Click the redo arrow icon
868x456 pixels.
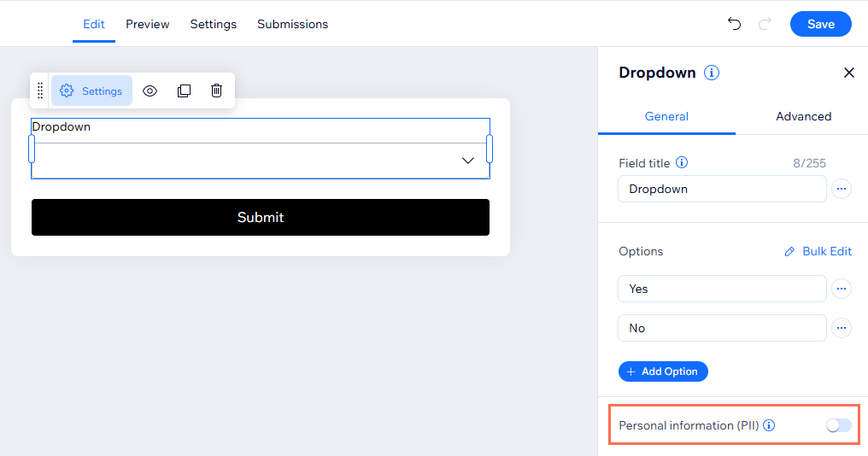(x=765, y=24)
